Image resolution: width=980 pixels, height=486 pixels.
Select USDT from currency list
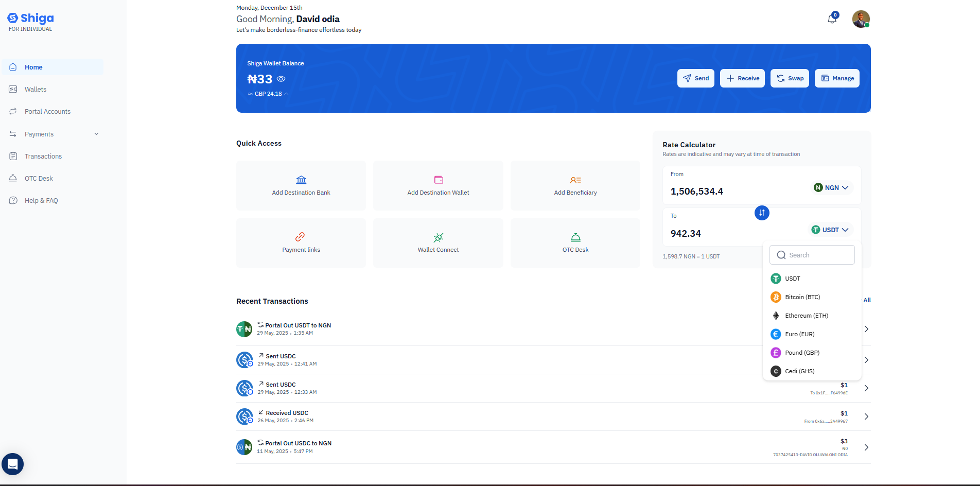point(812,279)
